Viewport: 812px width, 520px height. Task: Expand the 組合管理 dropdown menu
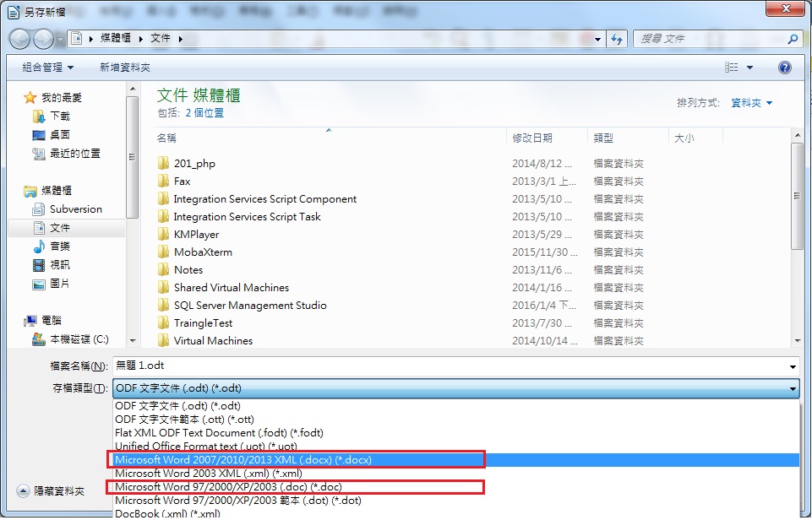tap(47, 68)
